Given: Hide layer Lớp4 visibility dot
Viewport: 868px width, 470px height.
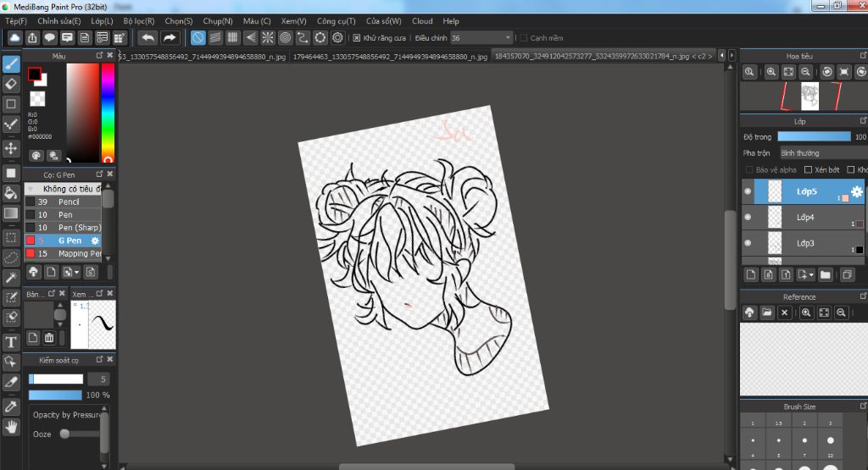Looking at the screenshot, I should [x=748, y=218].
